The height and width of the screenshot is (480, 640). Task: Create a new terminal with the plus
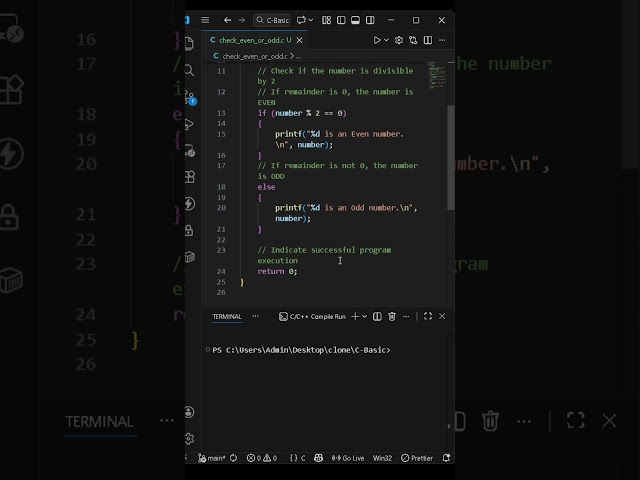tap(355, 316)
